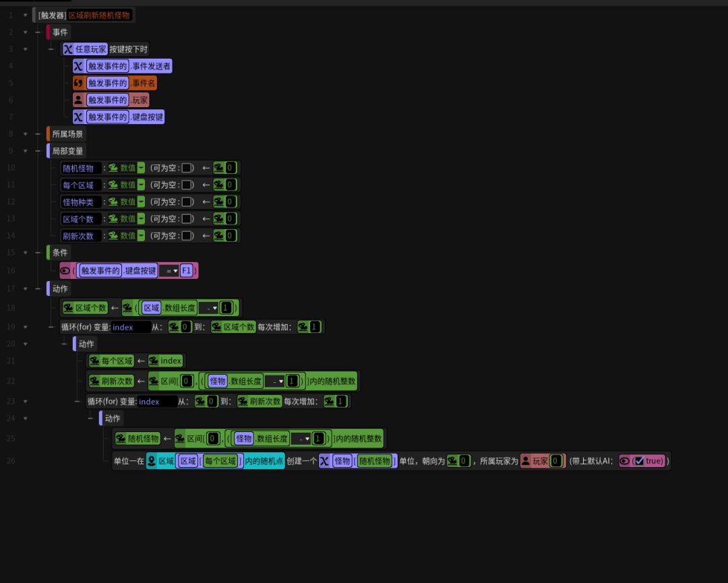The width and height of the screenshot is (728, 583).
Task: Click the variable icon before 任意玩家
Action: 68,49
